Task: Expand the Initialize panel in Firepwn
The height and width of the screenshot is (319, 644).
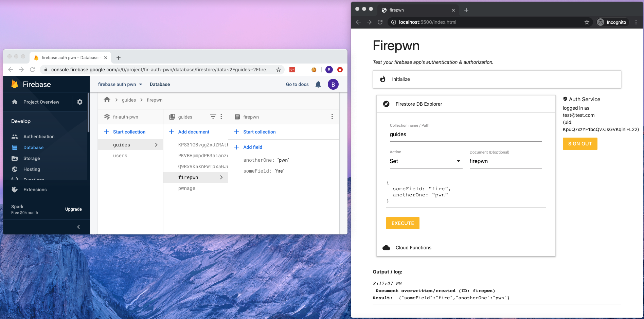Action: click(x=497, y=79)
